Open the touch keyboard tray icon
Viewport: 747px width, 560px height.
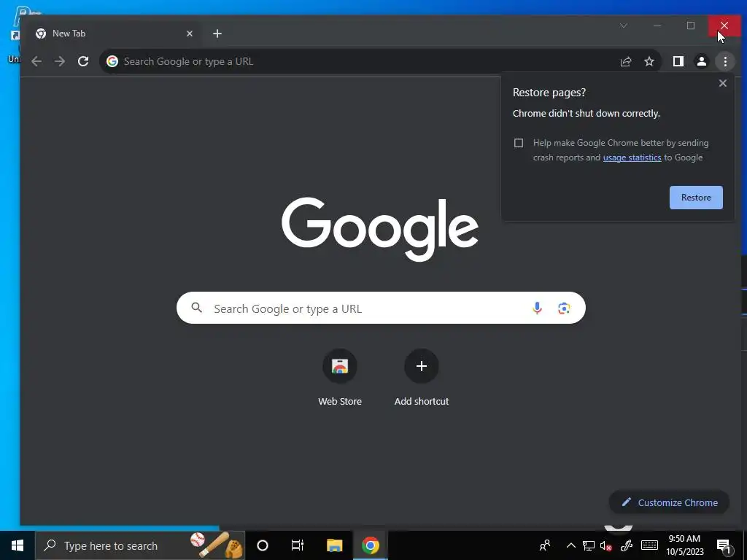tap(649, 545)
